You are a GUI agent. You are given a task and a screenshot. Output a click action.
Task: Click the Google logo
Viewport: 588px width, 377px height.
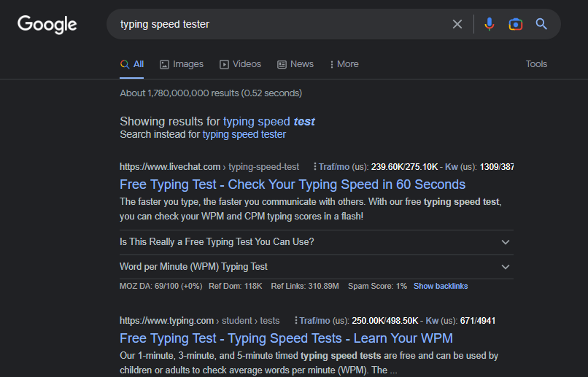(x=47, y=24)
